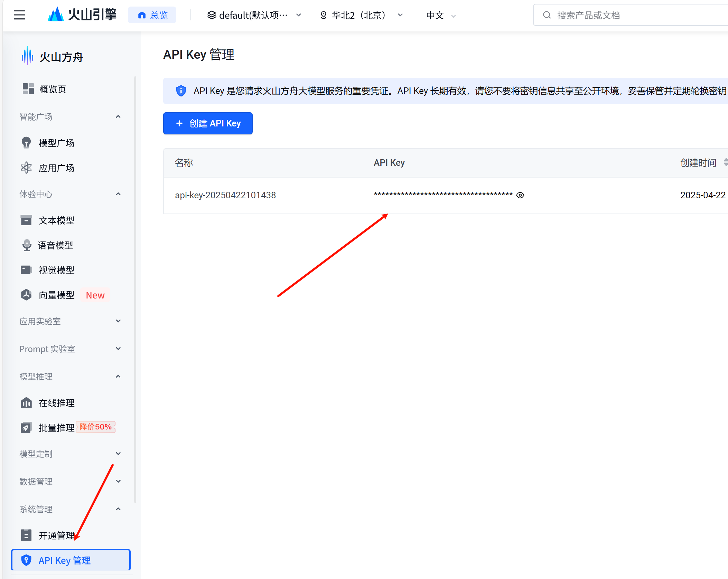Open 开通管理 in the sidebar
Image resolution: width=728 pixels, height=579 pixels.
pos(56,535)
